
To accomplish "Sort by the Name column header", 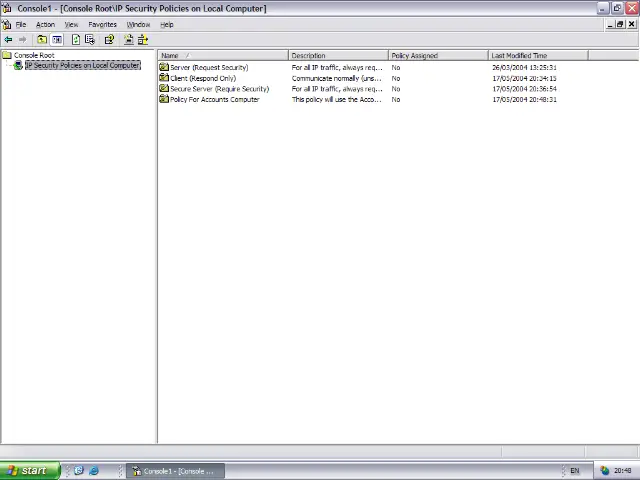I will (x=223, y=56).
